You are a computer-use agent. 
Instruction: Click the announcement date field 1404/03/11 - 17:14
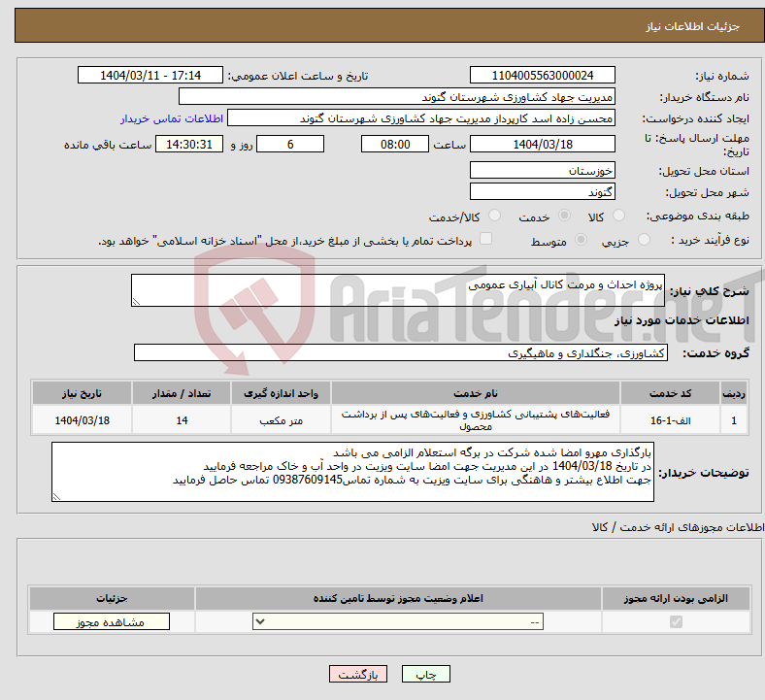(x=150, y=75)
